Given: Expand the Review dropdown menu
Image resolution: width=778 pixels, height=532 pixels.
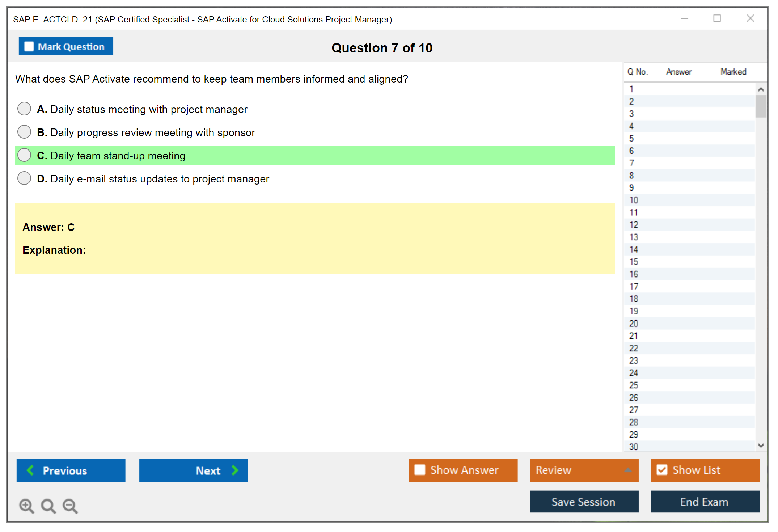Looking at the screenshot, I should click(628, 470).
